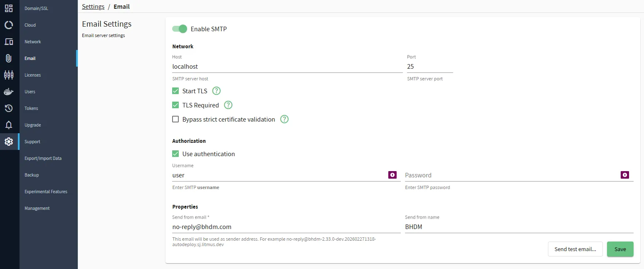
Task: Click the Settings breadcrumb link
Action: coord(93,6)
